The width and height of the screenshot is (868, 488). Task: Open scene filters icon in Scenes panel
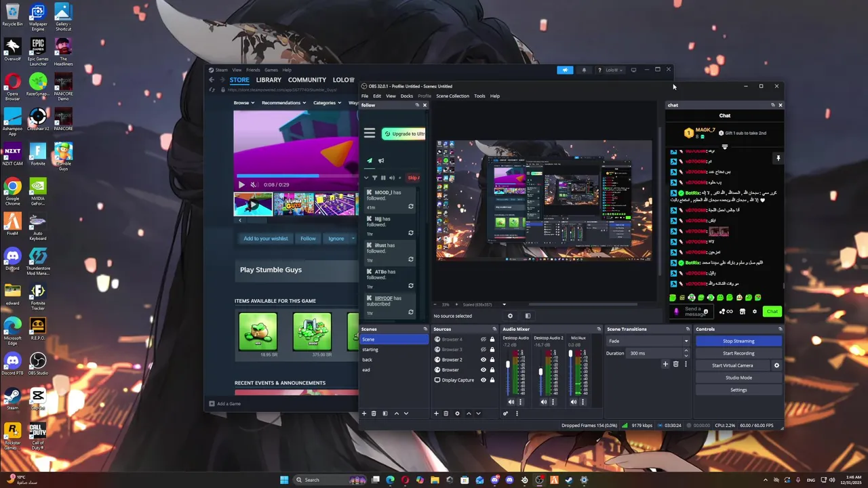[385, 413]
